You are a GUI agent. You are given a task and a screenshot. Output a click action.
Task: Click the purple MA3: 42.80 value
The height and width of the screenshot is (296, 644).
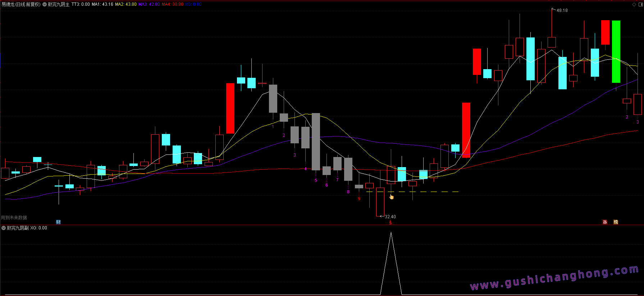(149, 4)
